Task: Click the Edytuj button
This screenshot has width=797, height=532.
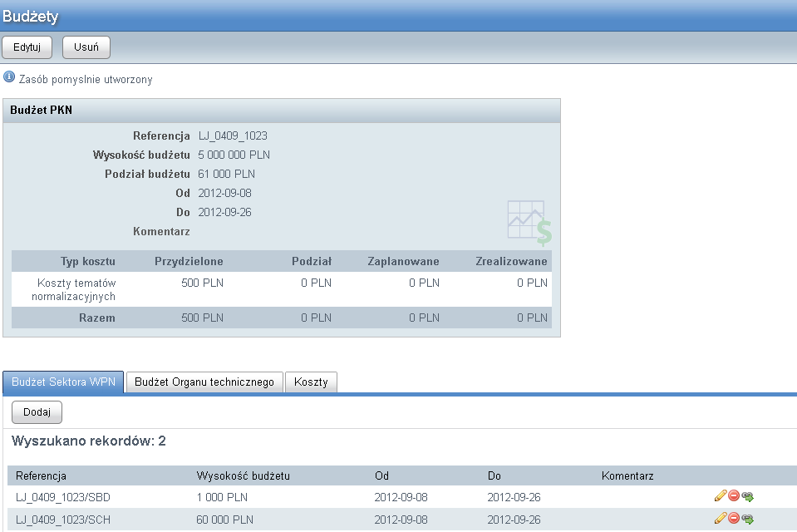Action: (27, 47)
